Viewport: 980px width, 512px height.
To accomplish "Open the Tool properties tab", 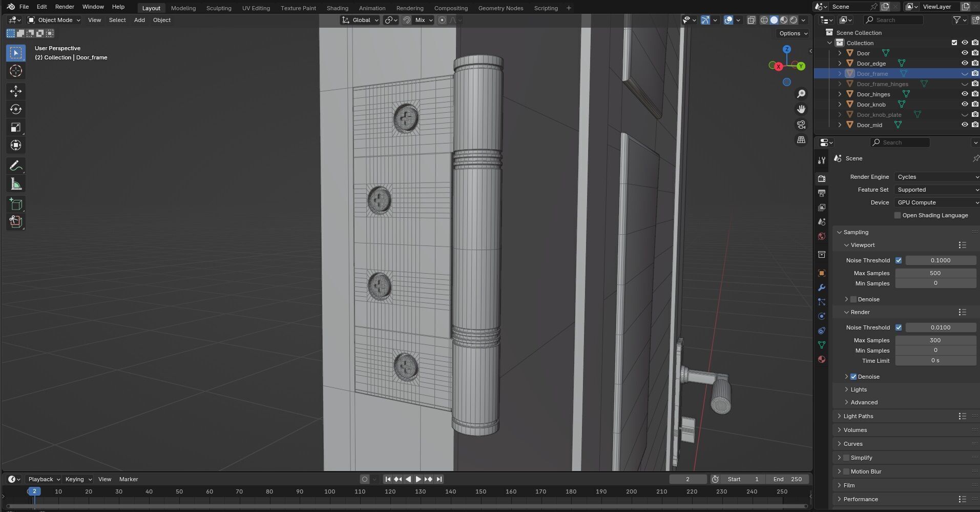I will [822, 160].
